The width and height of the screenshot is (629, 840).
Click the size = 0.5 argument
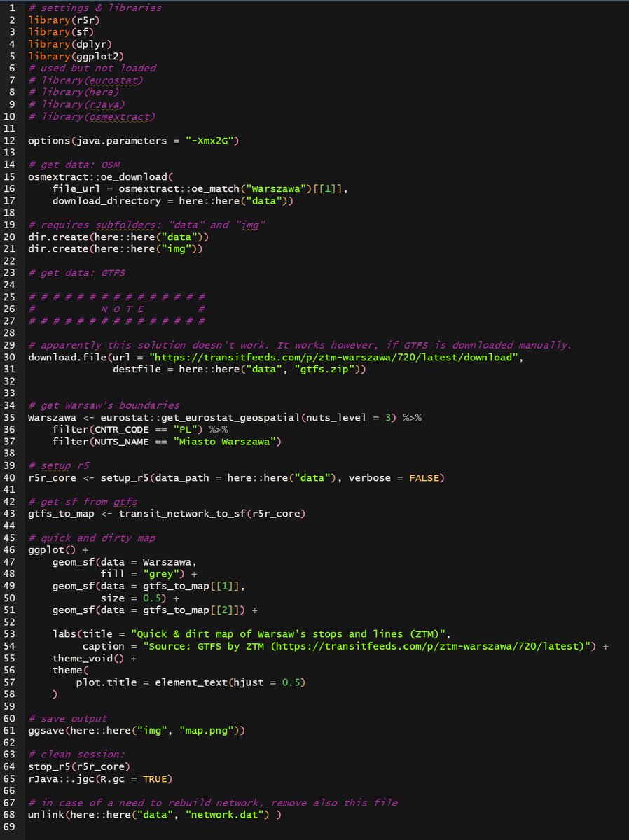[x=131, y=598]
